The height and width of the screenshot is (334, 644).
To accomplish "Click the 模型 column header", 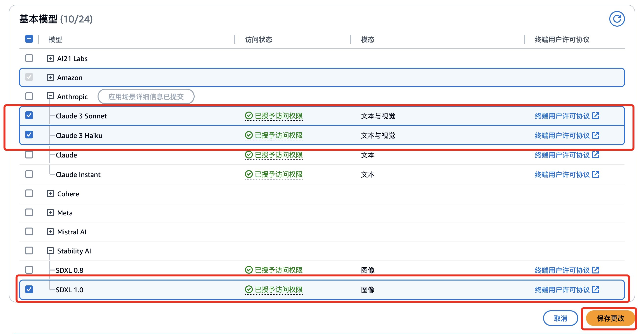I will [x=55, y=40].
